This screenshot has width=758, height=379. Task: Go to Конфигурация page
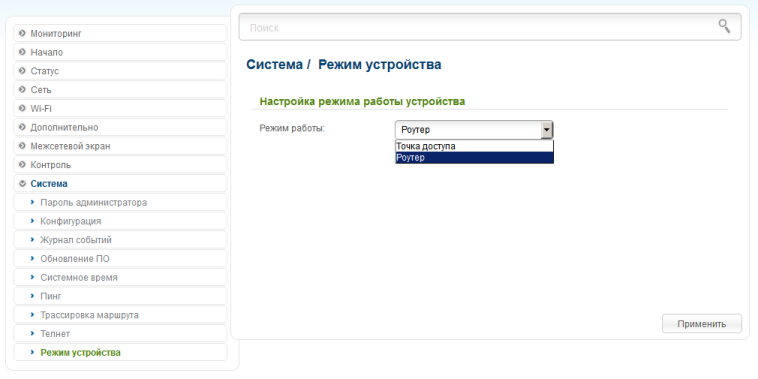click(x=120, y=221)
